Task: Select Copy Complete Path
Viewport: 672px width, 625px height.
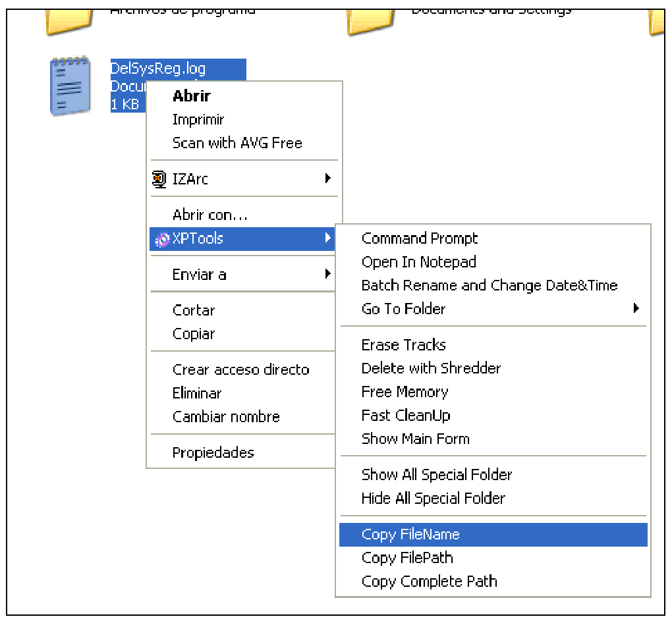Action: click(430, 581)
